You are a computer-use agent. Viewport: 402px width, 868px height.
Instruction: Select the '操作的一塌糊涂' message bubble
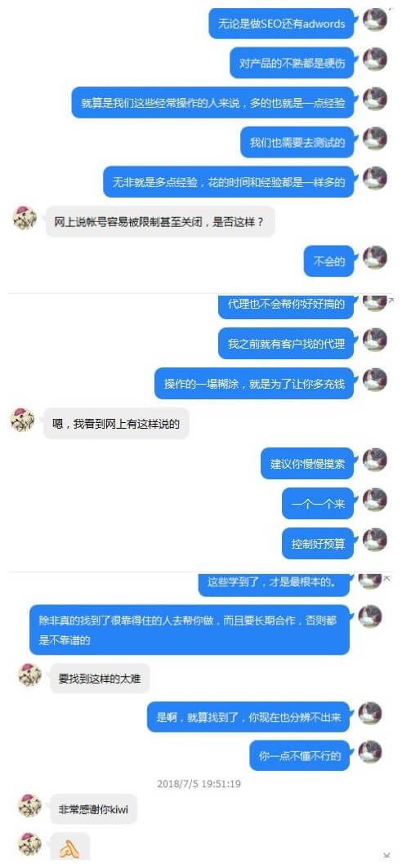point(254,384)
